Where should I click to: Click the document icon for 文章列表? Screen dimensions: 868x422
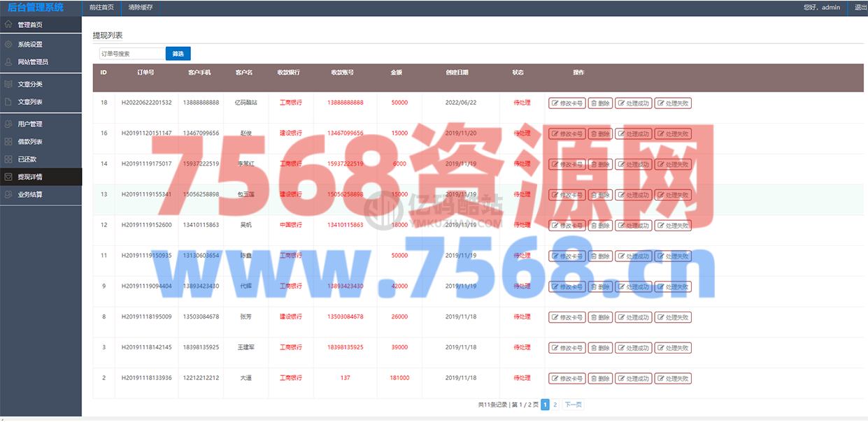point(8,101)
